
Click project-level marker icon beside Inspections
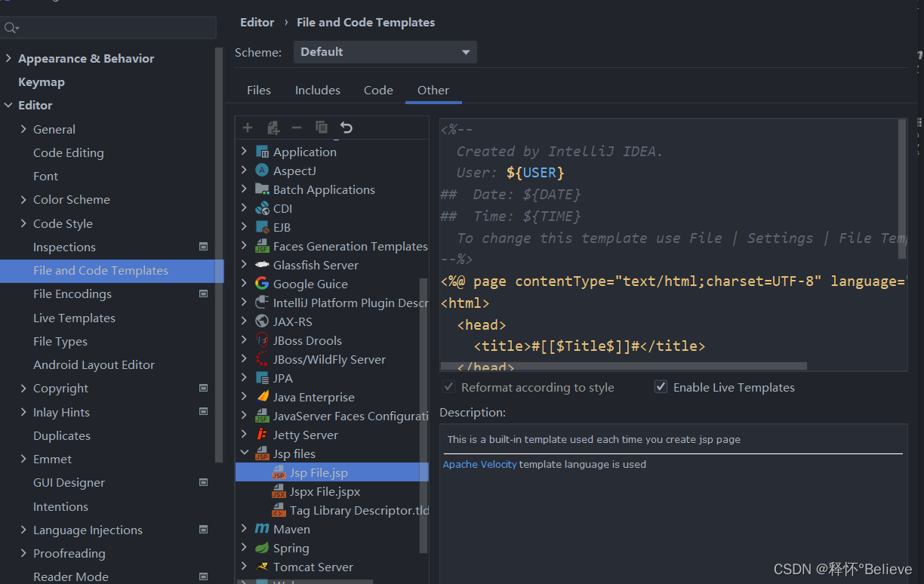[203, 247]
